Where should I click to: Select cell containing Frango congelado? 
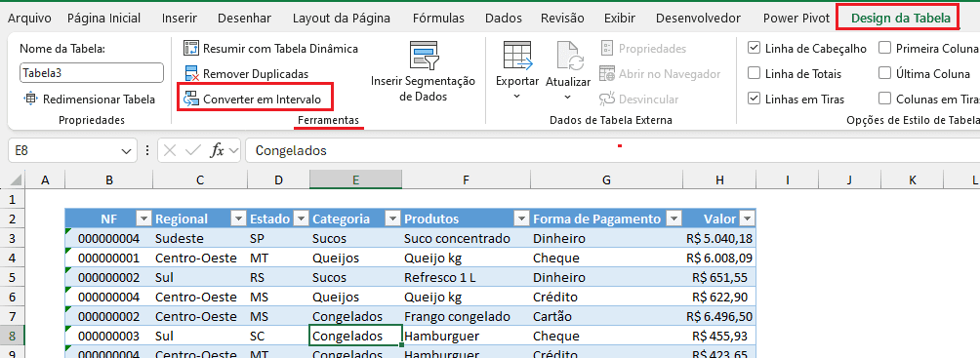[x=467, y=316]
